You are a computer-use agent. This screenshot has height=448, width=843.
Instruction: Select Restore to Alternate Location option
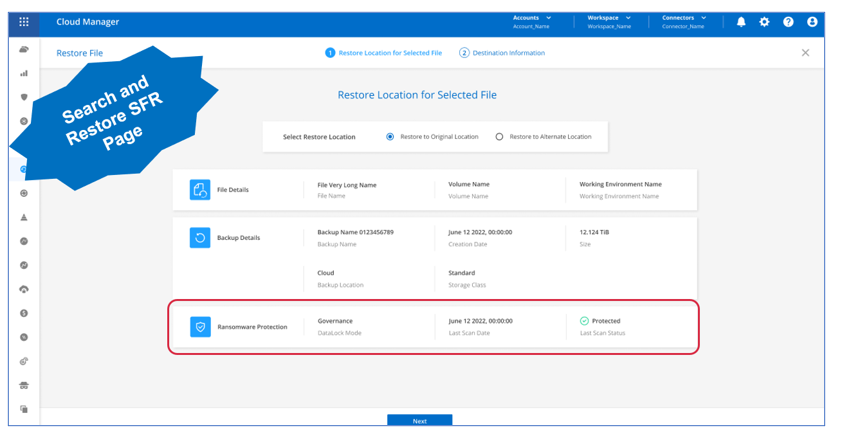point(499,137)
